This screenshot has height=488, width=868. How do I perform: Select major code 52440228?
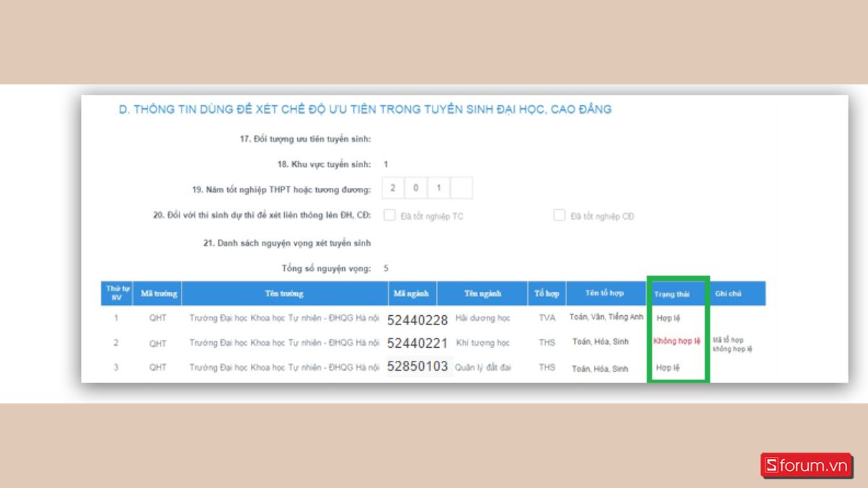tap(417, 320)
